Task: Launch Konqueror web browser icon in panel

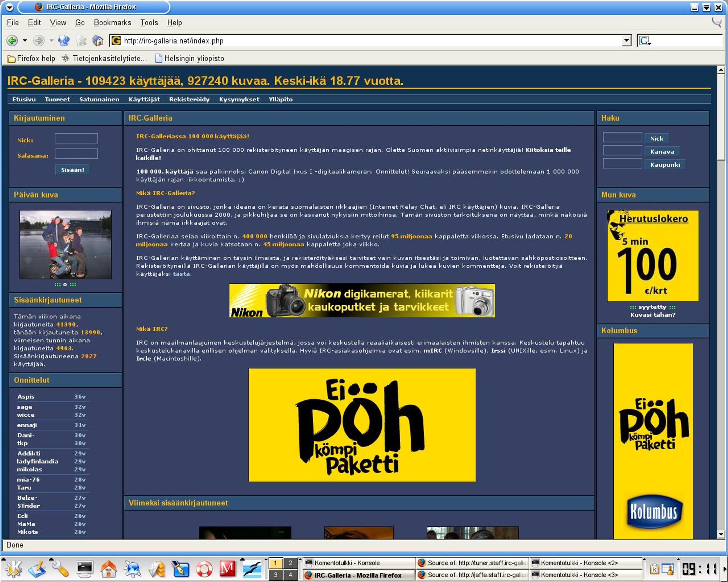Action: [132, 569]
